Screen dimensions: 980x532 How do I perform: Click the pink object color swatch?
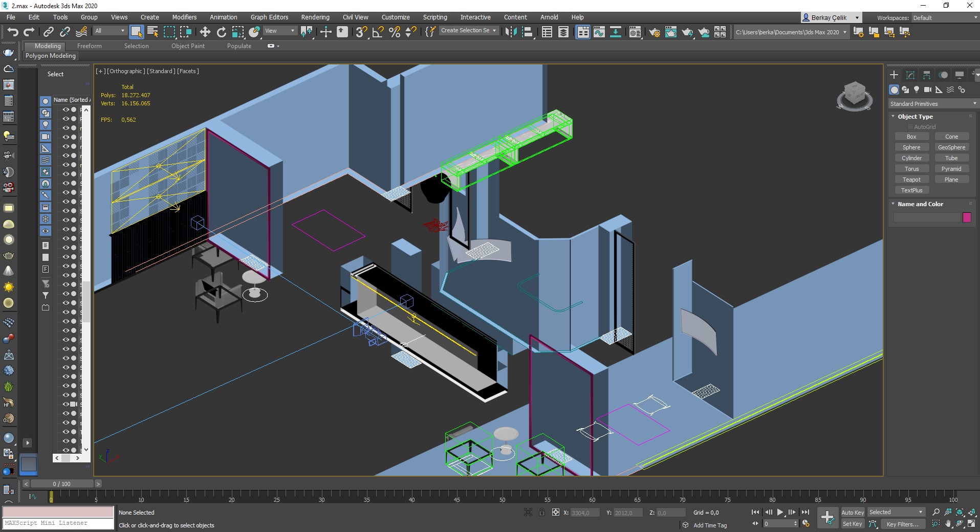coord(967,217)
